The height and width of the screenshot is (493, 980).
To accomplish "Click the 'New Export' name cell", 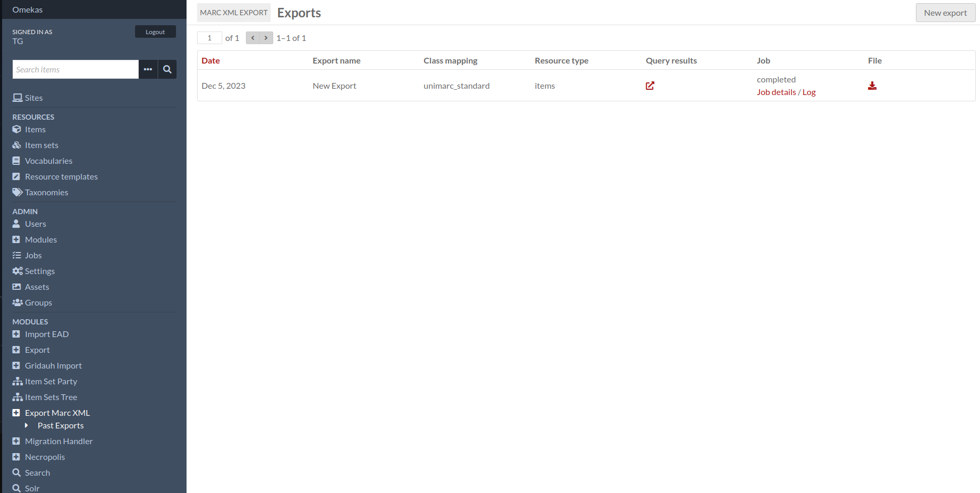I will pos(334,86).
